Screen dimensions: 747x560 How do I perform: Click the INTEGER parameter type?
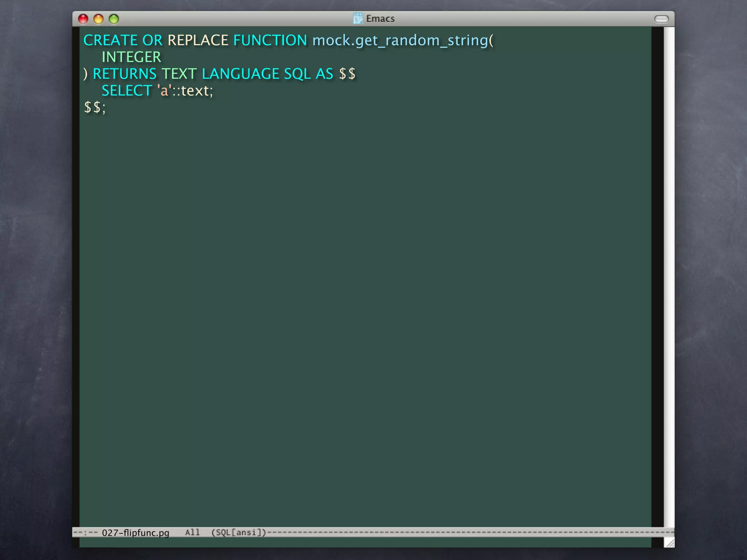[131, 57]
